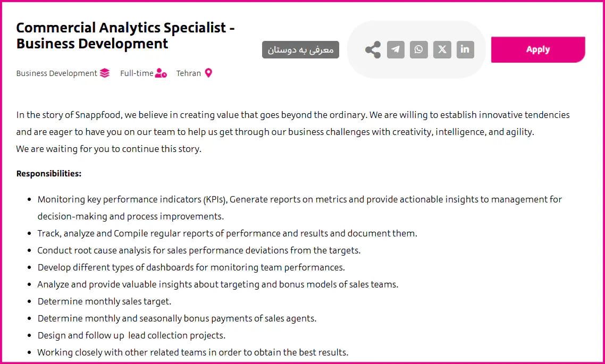The width and height of the screenshot is (605, 364).
Task: Click "We are waiting for you" sentence
Action: point(108,149)
